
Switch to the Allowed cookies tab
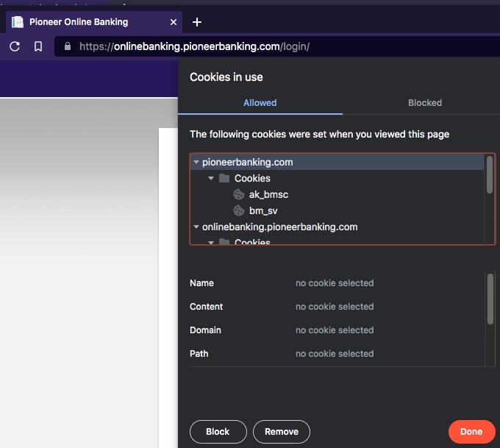point(260,103)
